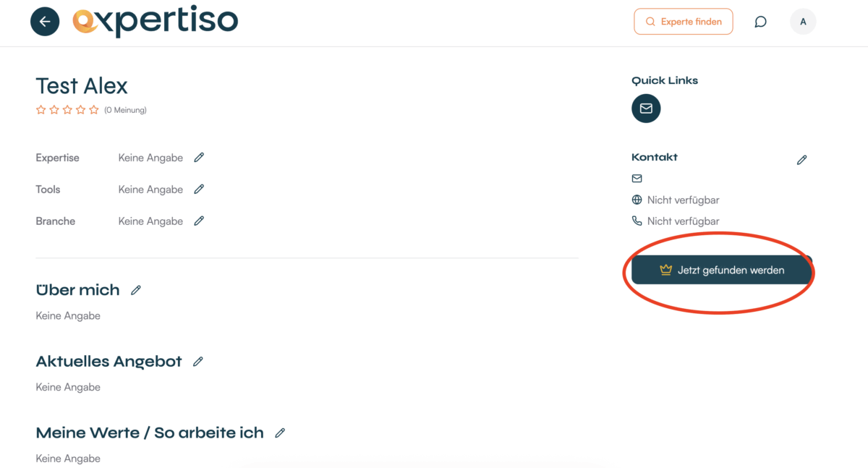
Task: Edit Meine Werte / So arbeite ich
Action: pos(280,433)
